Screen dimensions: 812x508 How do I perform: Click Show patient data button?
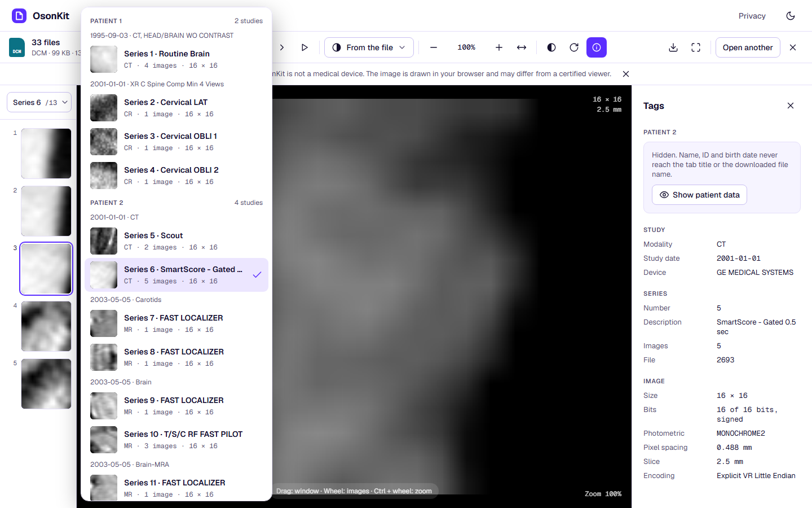click(x=699, y=195)
